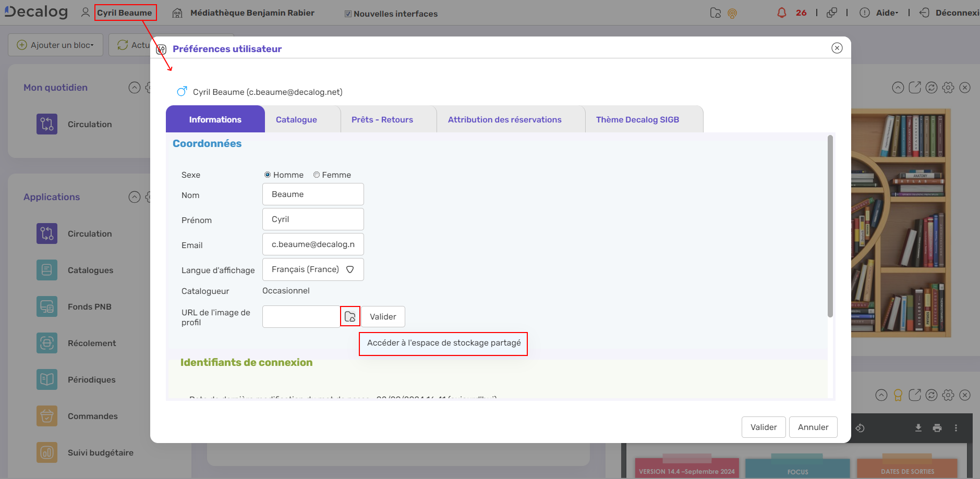Open the Catalogues application icon
Viewport: 980px width, 479px height.
pyautogui.click(x=47, y=270)
